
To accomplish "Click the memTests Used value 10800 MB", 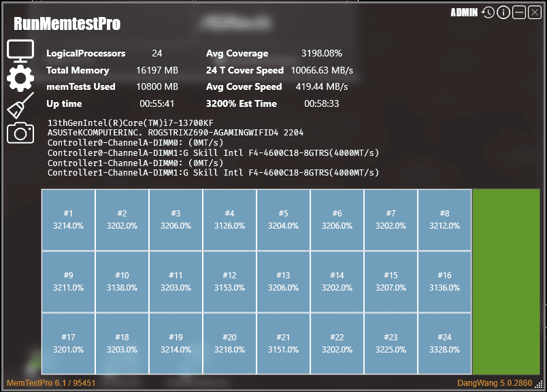I will pos(157,86).
